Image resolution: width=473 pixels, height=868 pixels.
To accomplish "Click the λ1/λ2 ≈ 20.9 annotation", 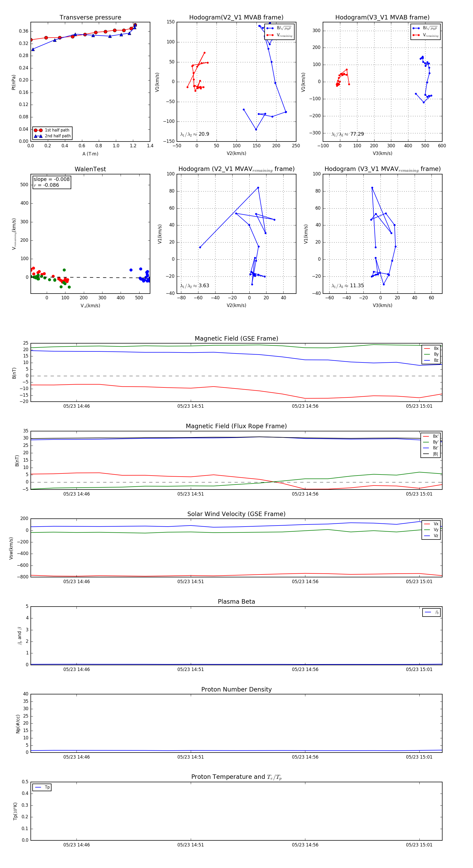I will (194, 134).
